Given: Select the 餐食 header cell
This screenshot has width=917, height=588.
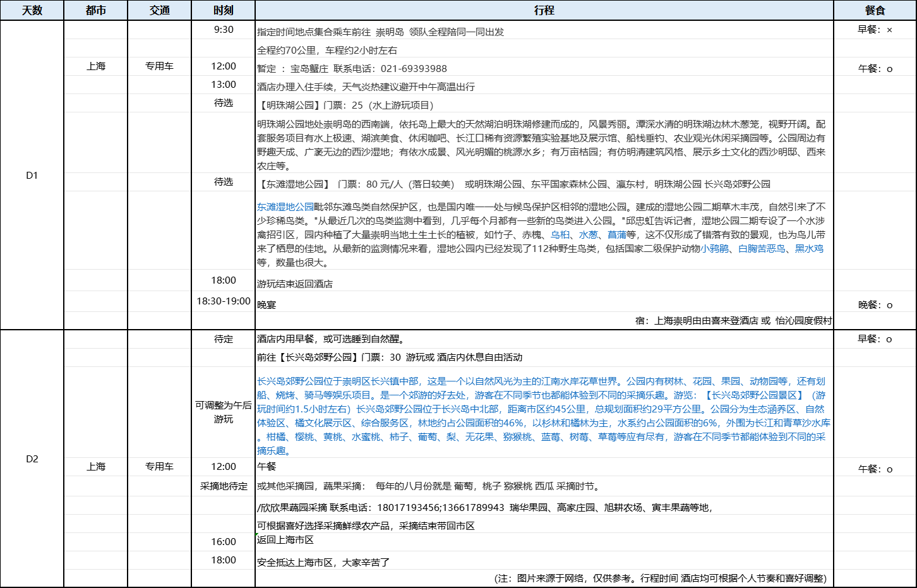Looking at the screenshot, I should (875, 11).
